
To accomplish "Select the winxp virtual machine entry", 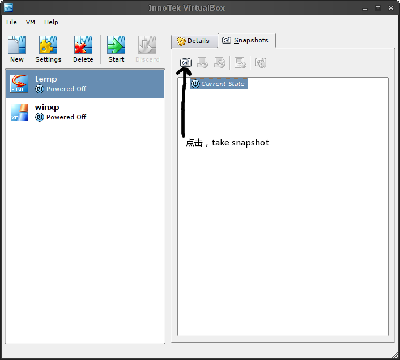I will coord(85,112).
